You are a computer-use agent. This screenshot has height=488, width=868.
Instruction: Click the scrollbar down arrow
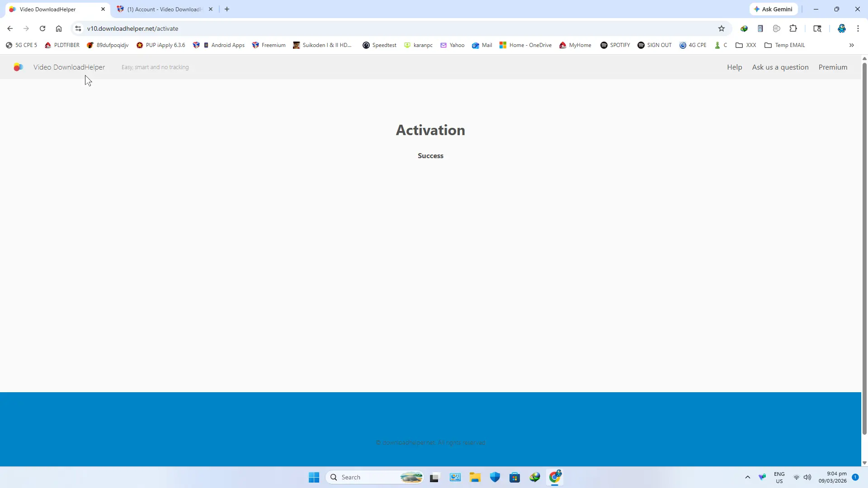click(x=864, y=463)
